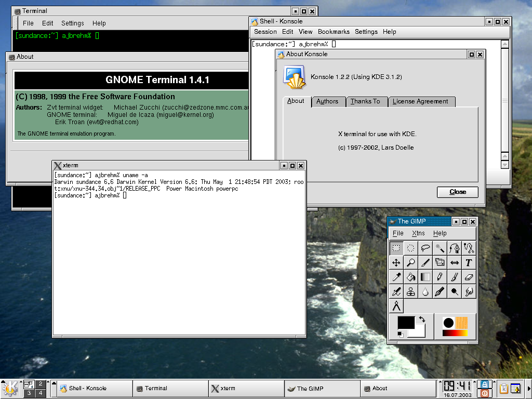The height and width of the screenshot is (399, 532).
Task: Select the Text tool in GIMP
Action: (x=469, y=262)
